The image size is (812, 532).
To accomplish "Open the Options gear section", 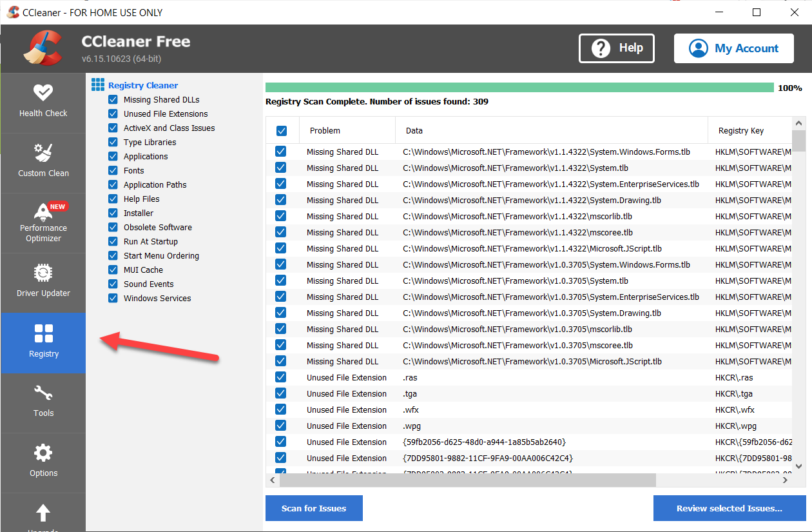I will (x=43, y=462).
